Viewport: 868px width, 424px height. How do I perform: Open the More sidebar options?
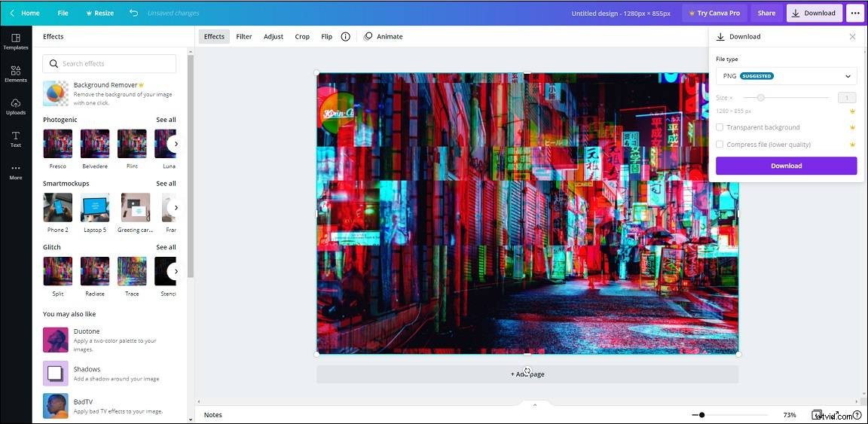coord(16,172)
